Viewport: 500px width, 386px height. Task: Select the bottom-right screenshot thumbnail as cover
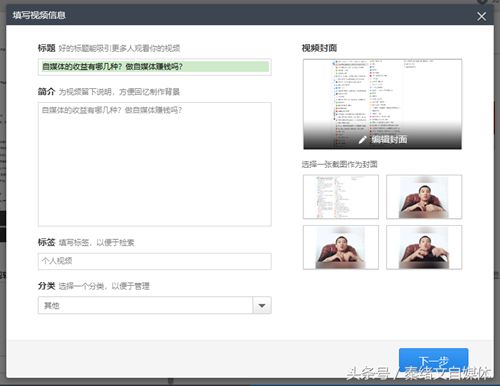pyautogui.click(x=424, y=247)
